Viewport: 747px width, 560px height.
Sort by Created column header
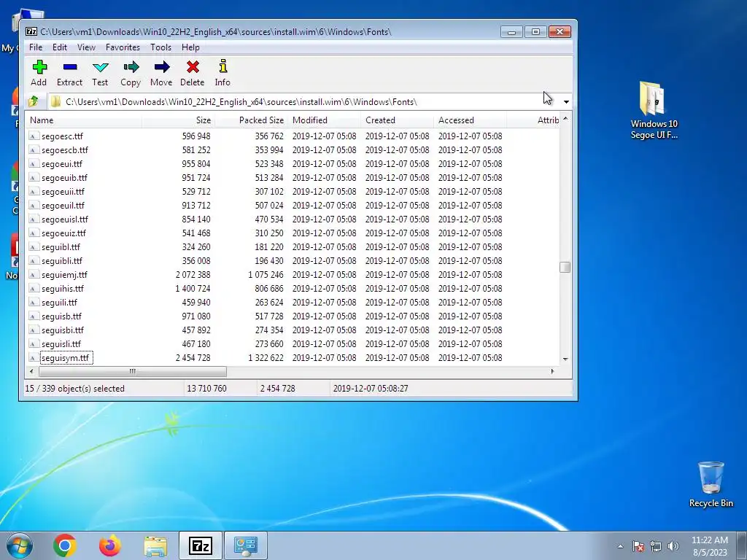tap(397, 120)
